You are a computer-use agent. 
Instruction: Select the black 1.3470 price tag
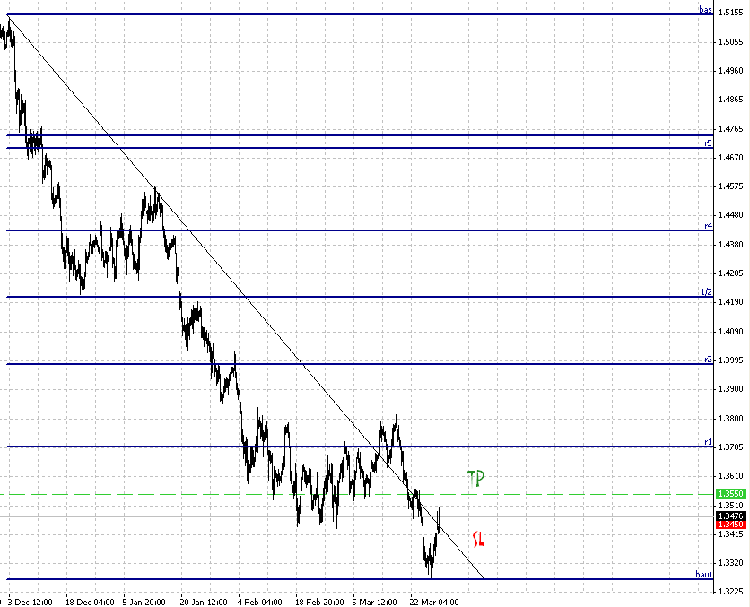[x=730, y=516]
